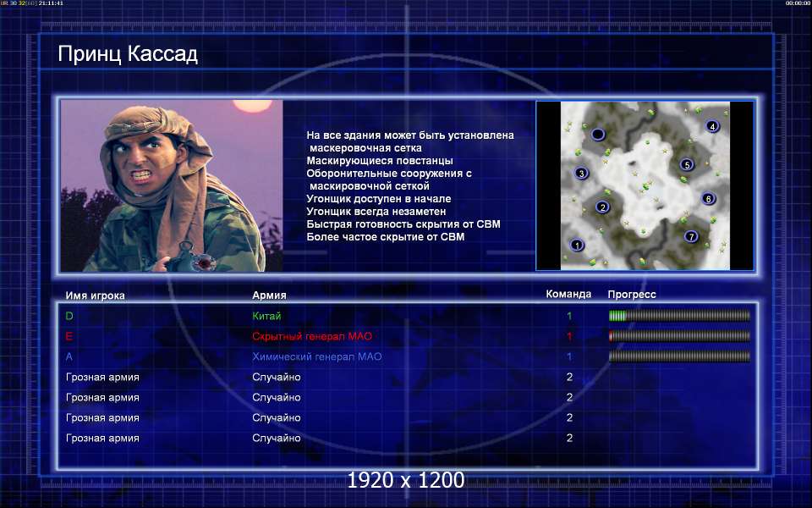The image size is (812, 508).
Task: Click the "Армия" column header
Action: tap(269, 295)
